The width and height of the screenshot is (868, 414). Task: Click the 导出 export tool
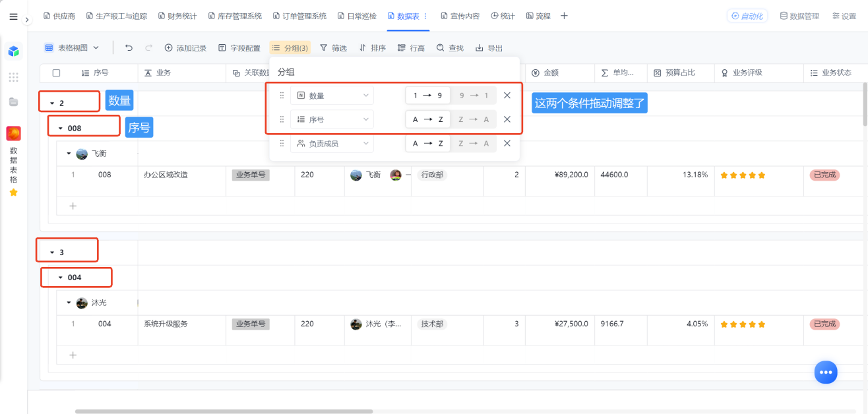pyautogui.click(x=489, y=47)
